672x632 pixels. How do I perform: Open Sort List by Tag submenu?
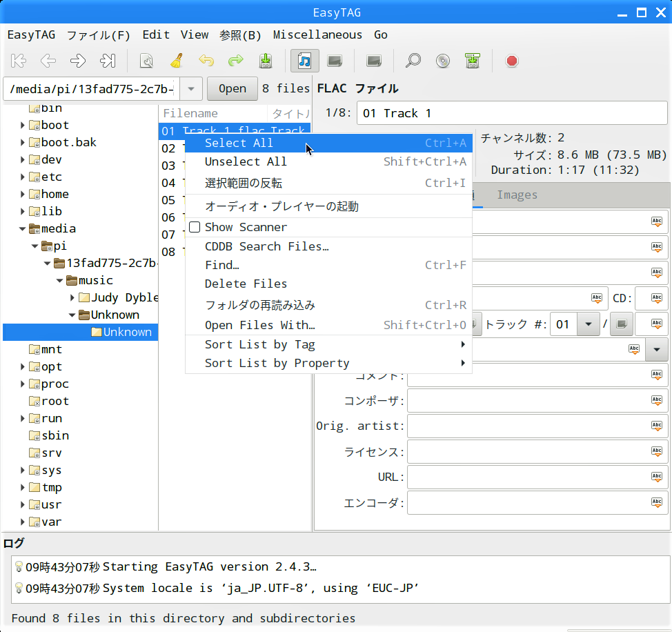[328, 344]
